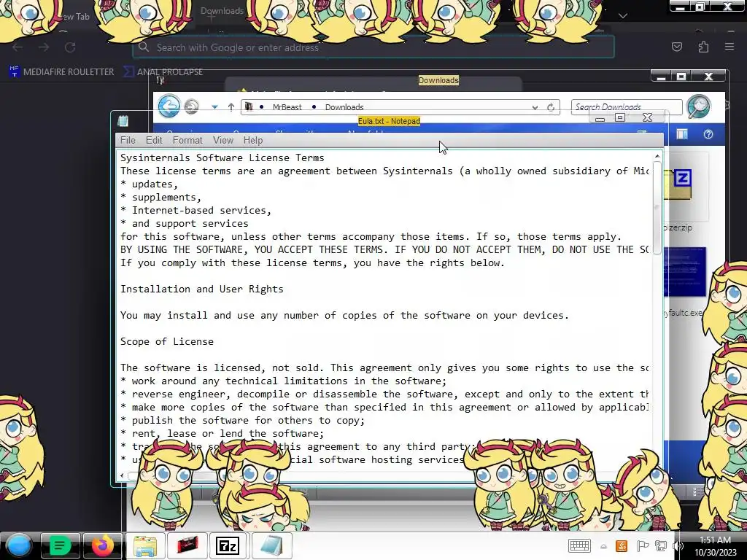Open the Firefox Pocket save icon
The width and height of the screenshot is (747, 560).
coord(676,47)
